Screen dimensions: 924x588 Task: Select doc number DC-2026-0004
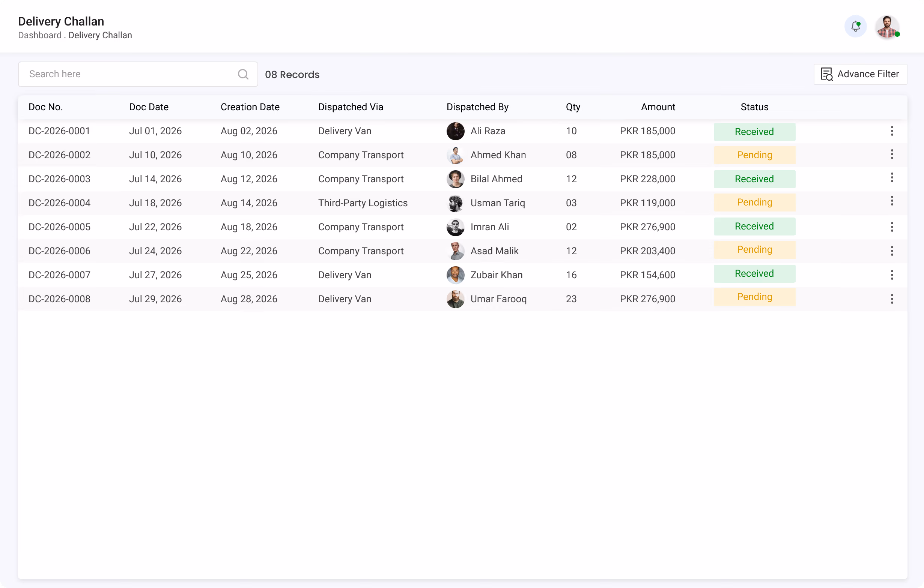(59, 203)
